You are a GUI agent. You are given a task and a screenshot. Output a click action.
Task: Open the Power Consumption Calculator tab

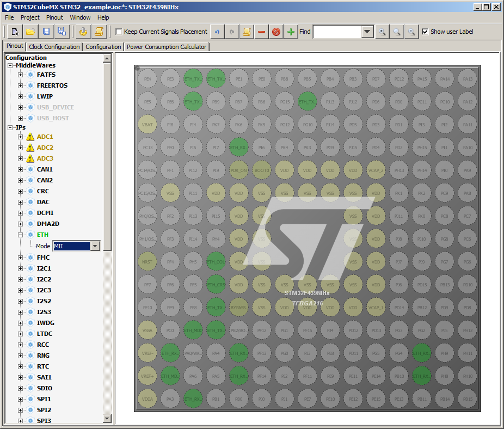coord(167,47)
